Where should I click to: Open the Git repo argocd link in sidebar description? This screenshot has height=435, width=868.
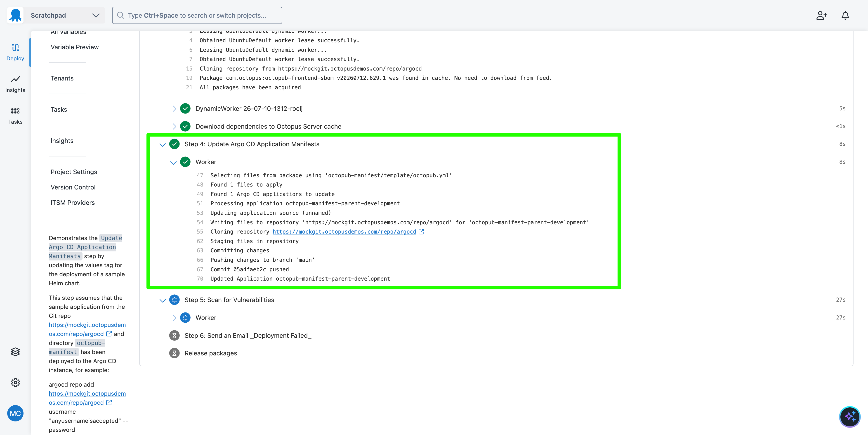pyautogui.click(x=87, y=329)
